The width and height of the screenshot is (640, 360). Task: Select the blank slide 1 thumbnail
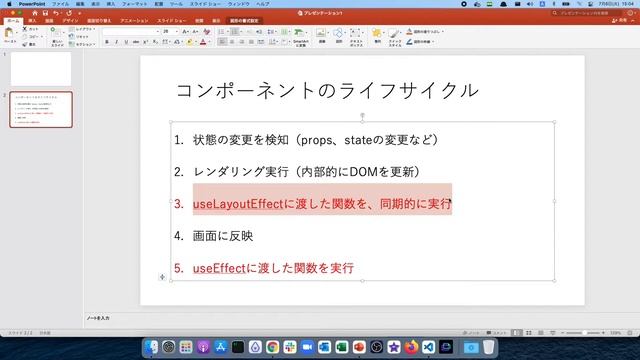pyautogui.click(x=41, y=69)
